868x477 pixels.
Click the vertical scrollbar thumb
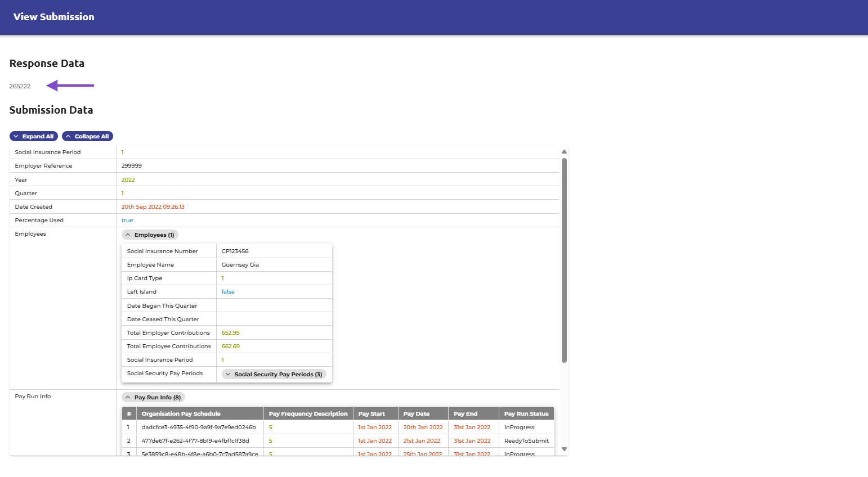tap(564, 260)
